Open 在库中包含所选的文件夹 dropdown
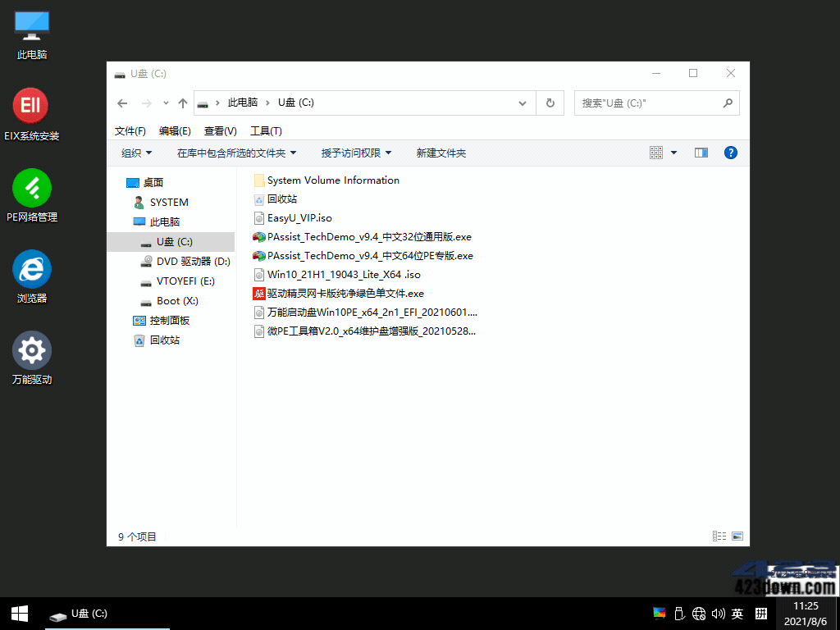The width and height of the screenshot is (840, 630). [x=237, y=153]
